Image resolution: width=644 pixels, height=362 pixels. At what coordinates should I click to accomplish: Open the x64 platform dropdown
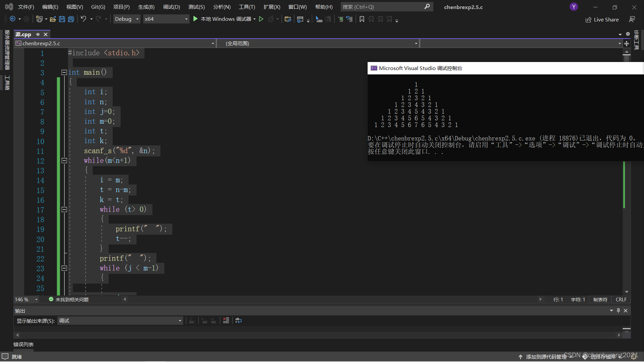[x=166, y=19]
